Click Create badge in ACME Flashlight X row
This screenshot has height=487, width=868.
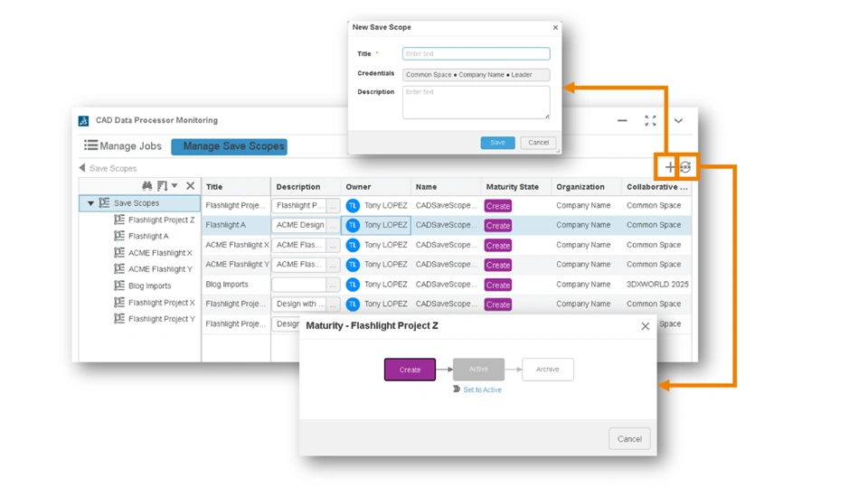click(x=497, y=246)
